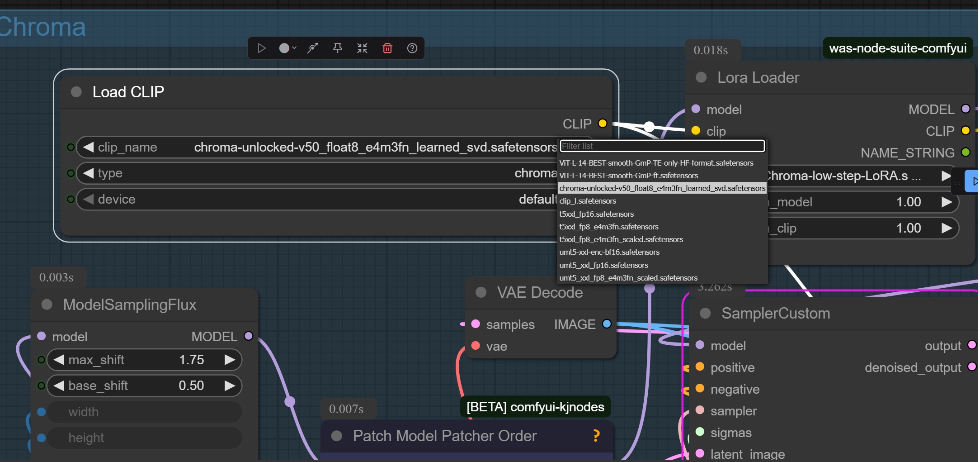Increase max_shift with the right arrow
The width and height of the screenshot is (980, 462).
pyautogui.click(x=230, y=360)
